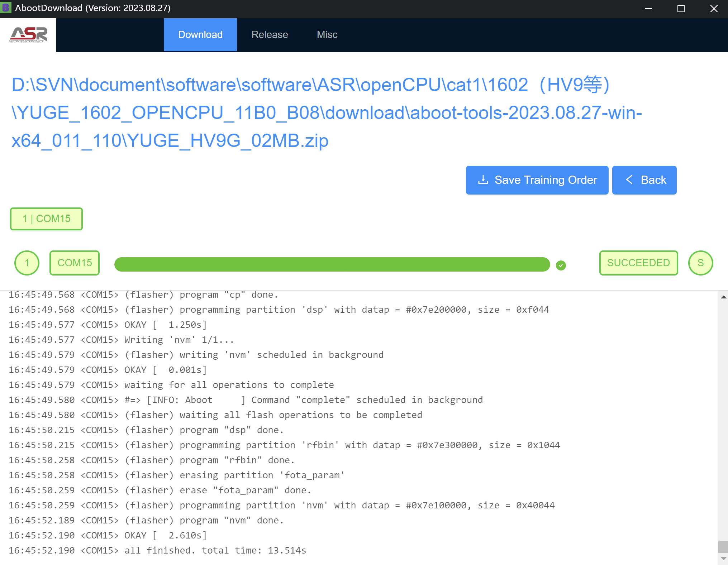Click the log scrollbar down arrow
This screenshot has width=728, height=565.
click(723, 559)
